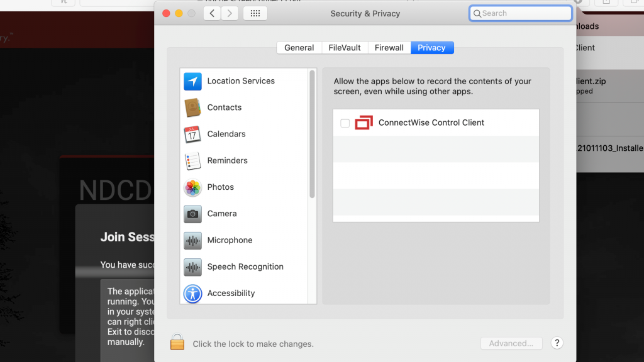
Task: Select the Location Services arrow icon
Action: pyautogui.click(x=192, y=81)
